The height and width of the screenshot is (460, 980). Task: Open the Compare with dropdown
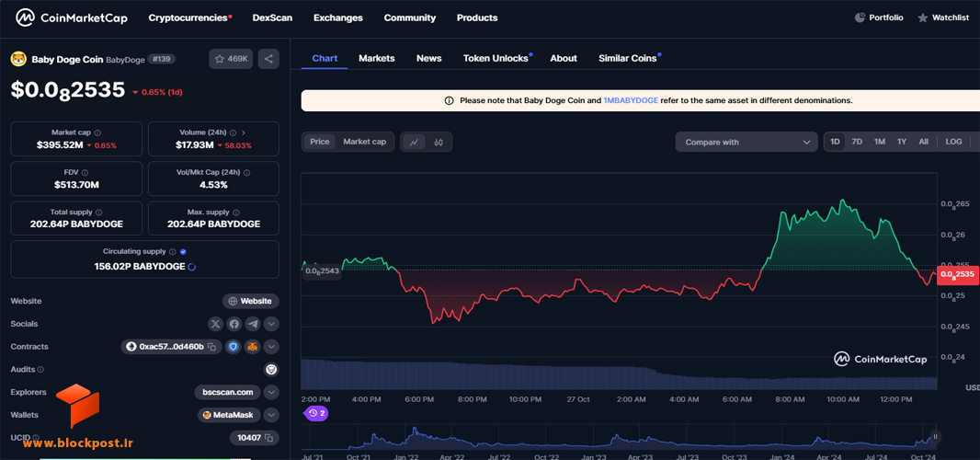coord(746,142)
